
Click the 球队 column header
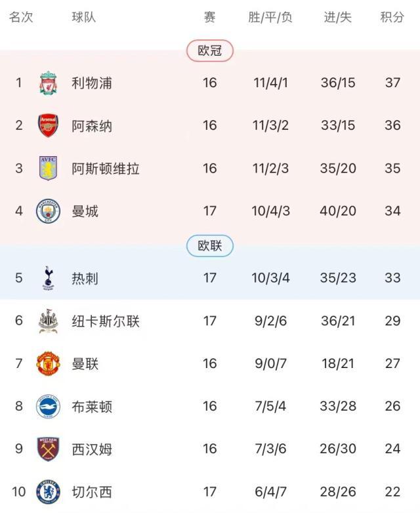(x=84, y=18)
